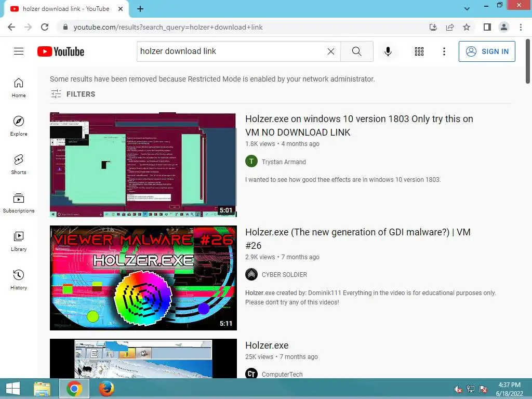Open Explore in the sidebar
Viewport: 532px width, 399px height.
19,126
